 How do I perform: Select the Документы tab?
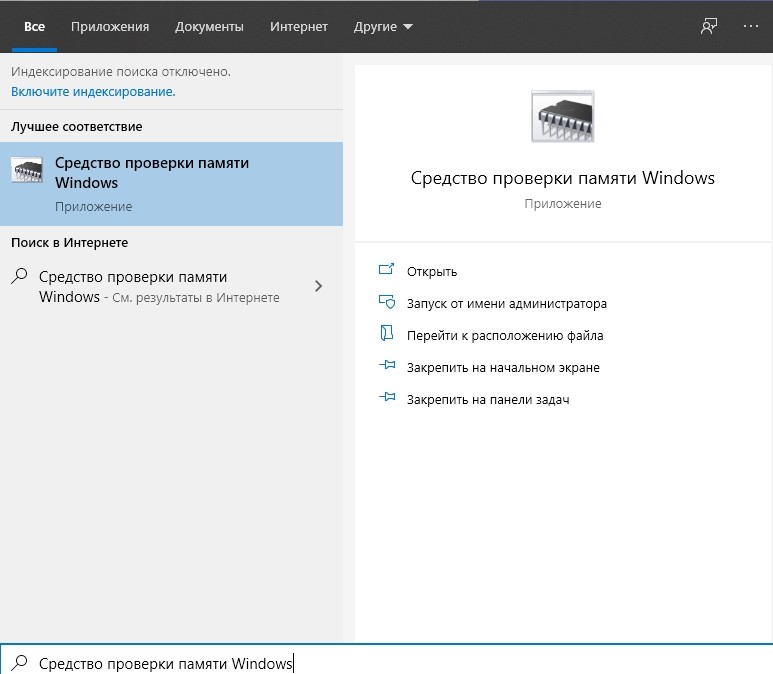[209, 27]
